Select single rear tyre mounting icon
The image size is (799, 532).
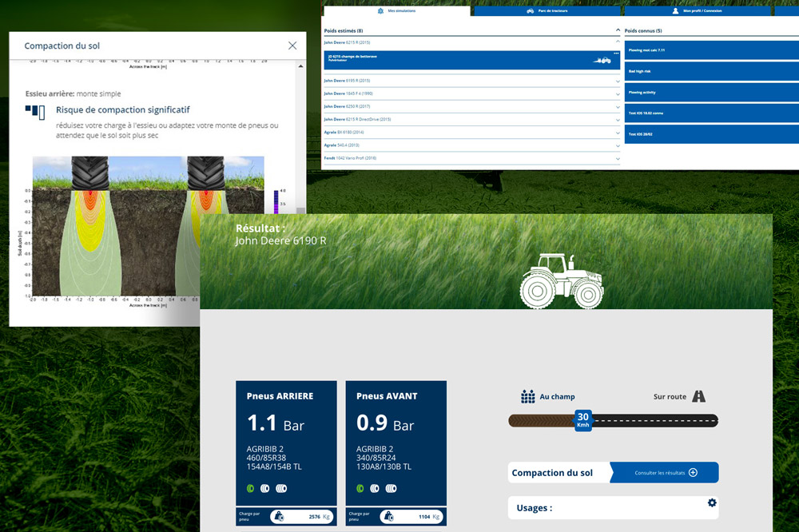pos(250,488)
